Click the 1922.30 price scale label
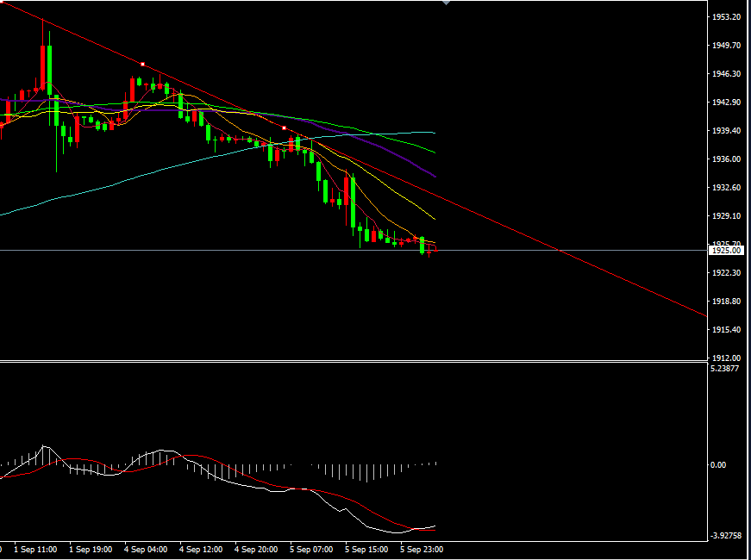Viewport: 751px width, 560px height. 727,273
